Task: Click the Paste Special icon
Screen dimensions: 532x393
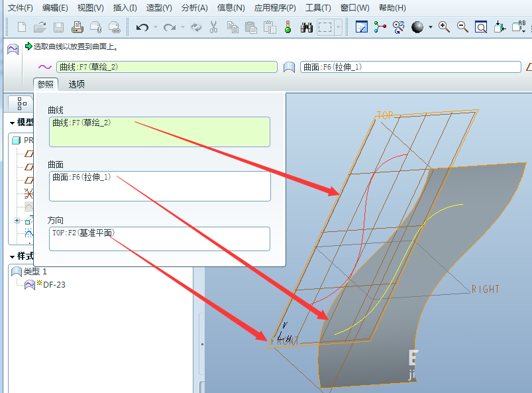Action: (270, 27)
